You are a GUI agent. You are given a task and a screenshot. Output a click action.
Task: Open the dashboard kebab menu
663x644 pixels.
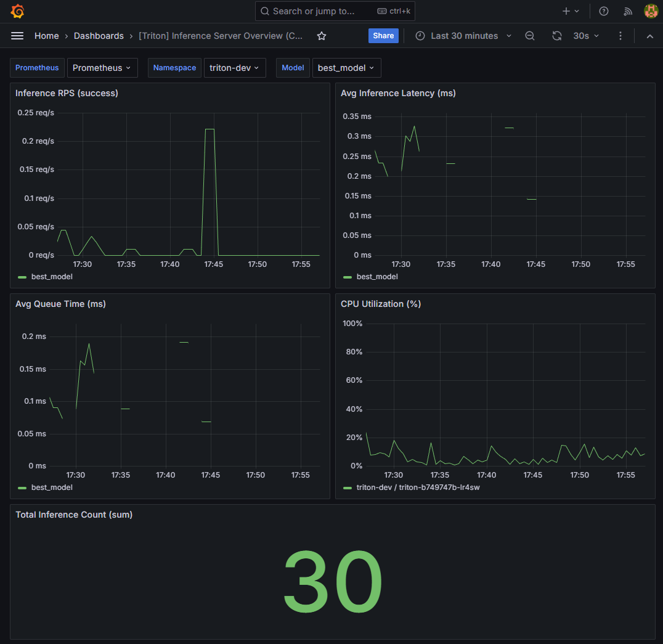(x=620, y=36)
